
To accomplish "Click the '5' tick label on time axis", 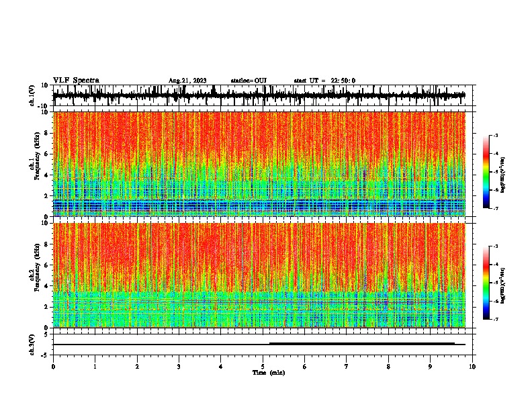I will [263, 367].
